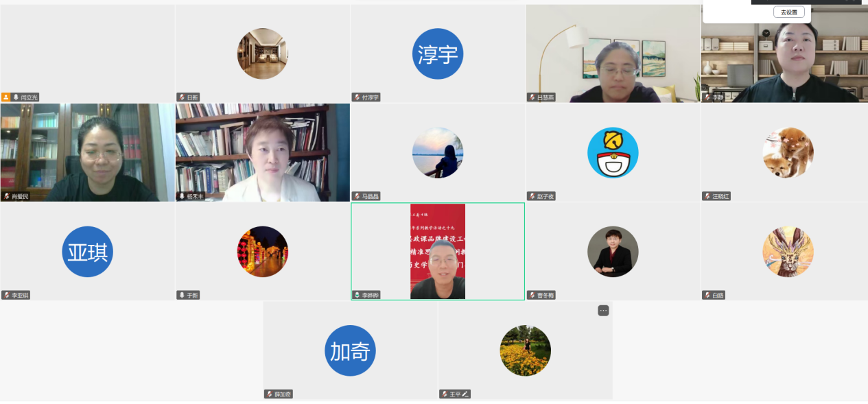The image size is (868, 404).
Task: Select the 加奇 blue avatar tile
Action: (350, 350)
